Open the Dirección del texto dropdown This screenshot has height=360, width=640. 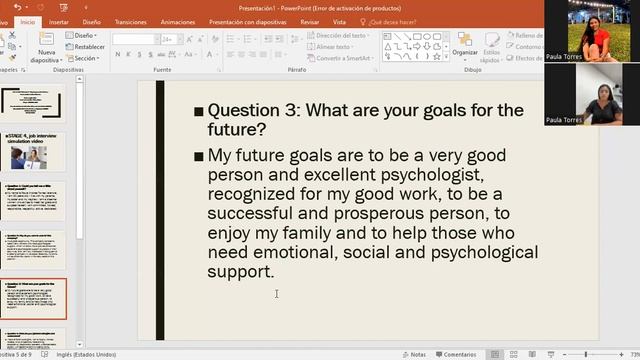pyautogui.click(x=338, y=36)
